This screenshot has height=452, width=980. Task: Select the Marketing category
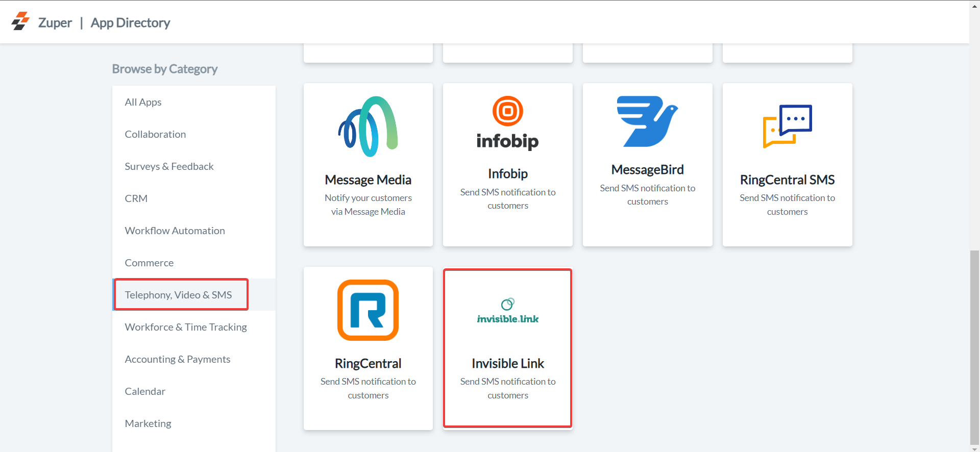194,423
